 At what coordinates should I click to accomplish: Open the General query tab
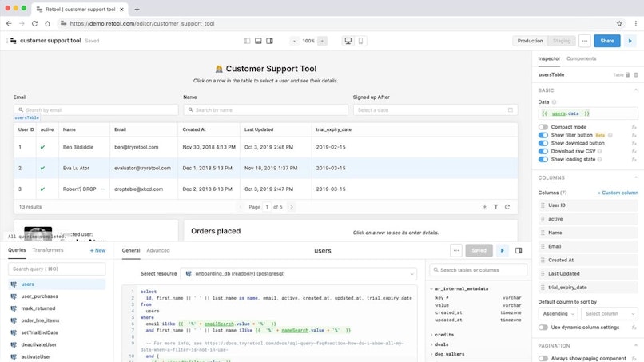[131, 250]
